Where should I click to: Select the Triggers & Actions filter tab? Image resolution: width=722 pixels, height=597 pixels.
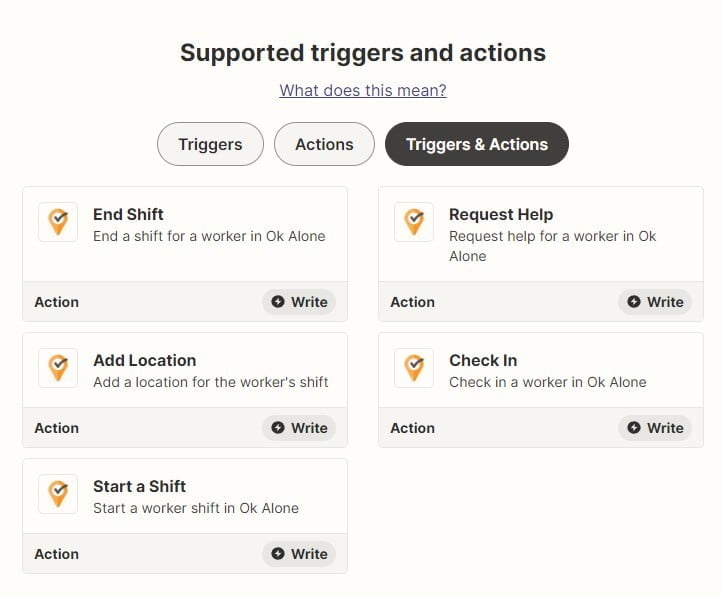click(477, 144)
